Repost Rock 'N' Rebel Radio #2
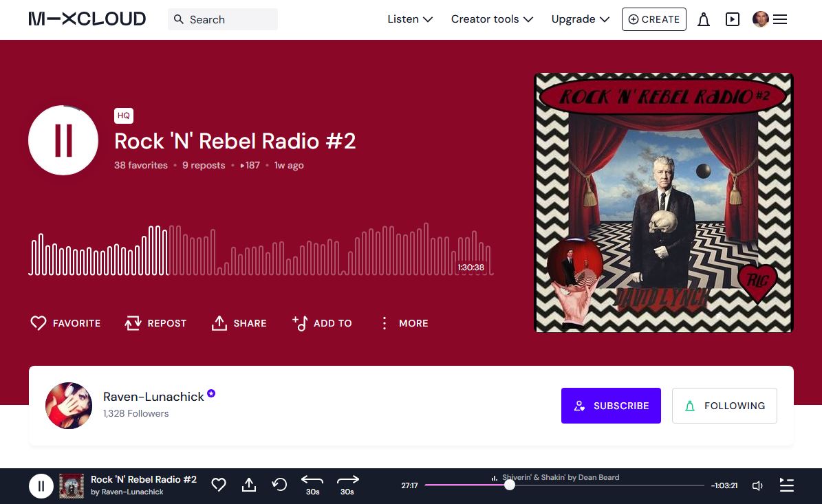 pyautogui.click(x=155, y=323)
